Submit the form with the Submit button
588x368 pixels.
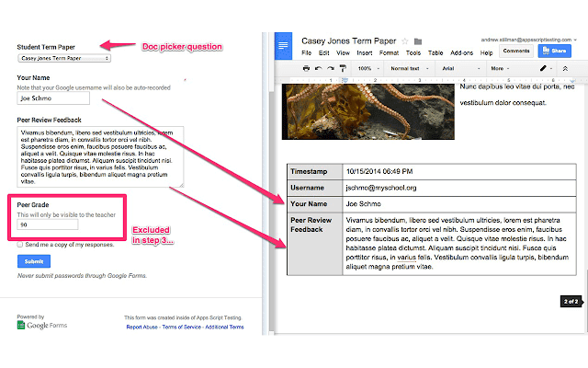click(x=34, y=261)
